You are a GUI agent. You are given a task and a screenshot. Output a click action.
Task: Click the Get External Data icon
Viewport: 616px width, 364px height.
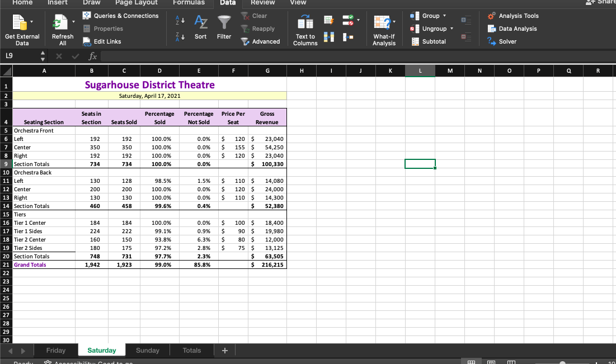coord(19,22)
